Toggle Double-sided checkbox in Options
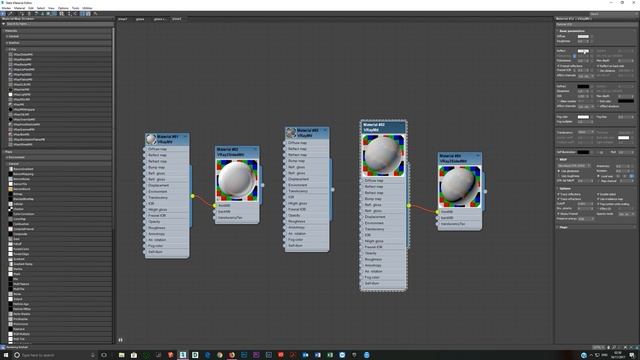The image size is (640, 360). click(598, 194)
